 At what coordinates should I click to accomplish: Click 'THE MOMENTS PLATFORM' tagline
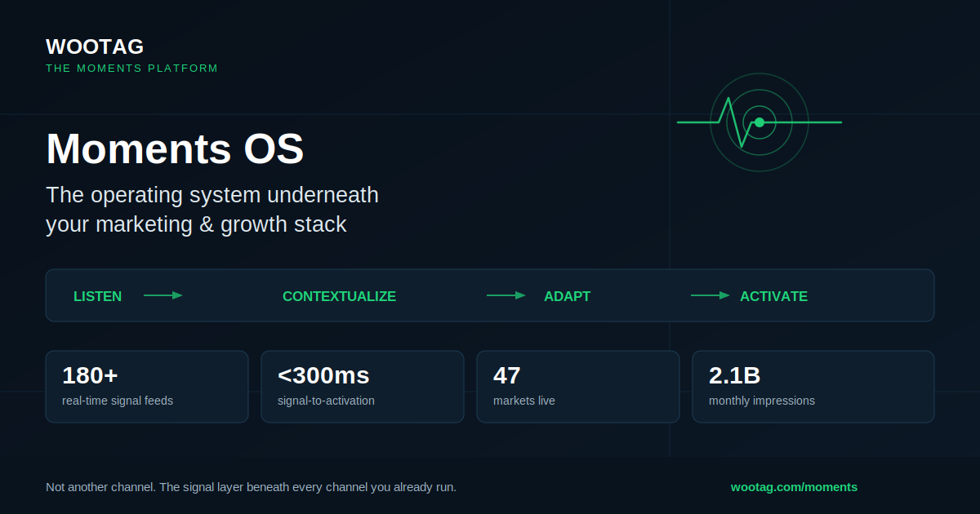132,69
